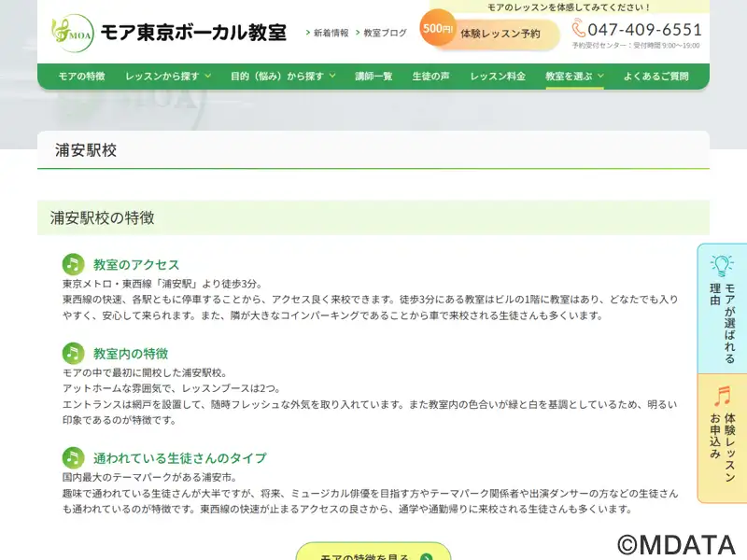Go to 講師一覧 in navigation
Screen dimensions: 747x560
tap(373, 77)
